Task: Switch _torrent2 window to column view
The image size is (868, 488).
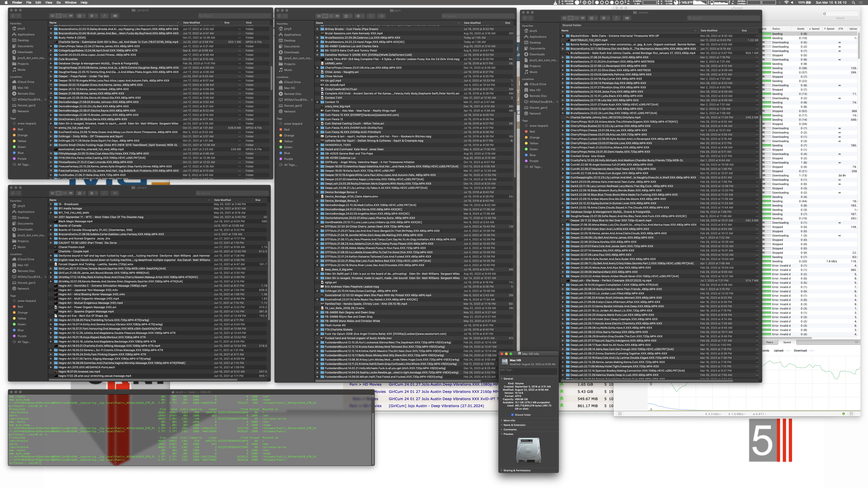Action: click(x=64, y=16)
